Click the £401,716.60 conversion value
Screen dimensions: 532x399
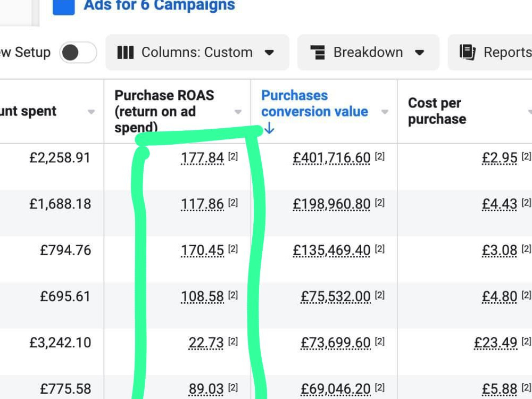[331, 158]
